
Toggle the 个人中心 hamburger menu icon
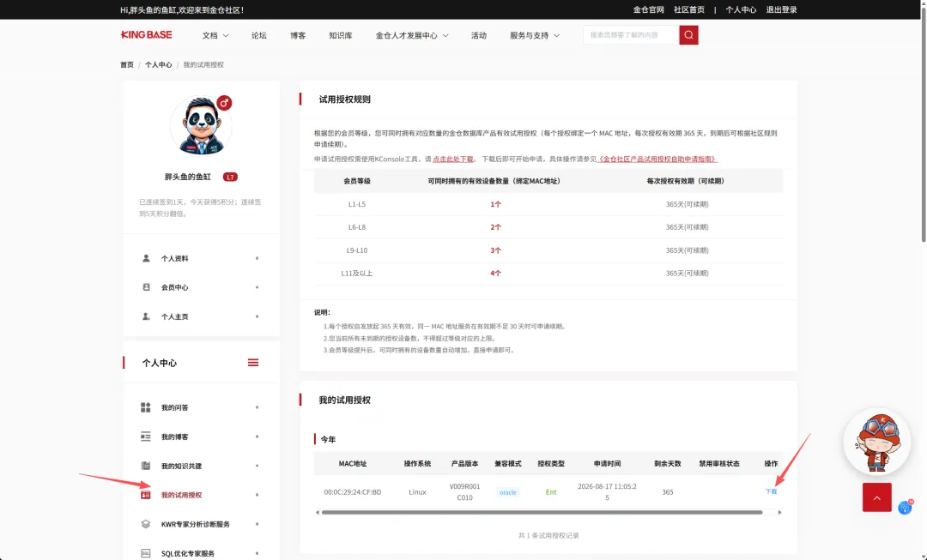253,363
